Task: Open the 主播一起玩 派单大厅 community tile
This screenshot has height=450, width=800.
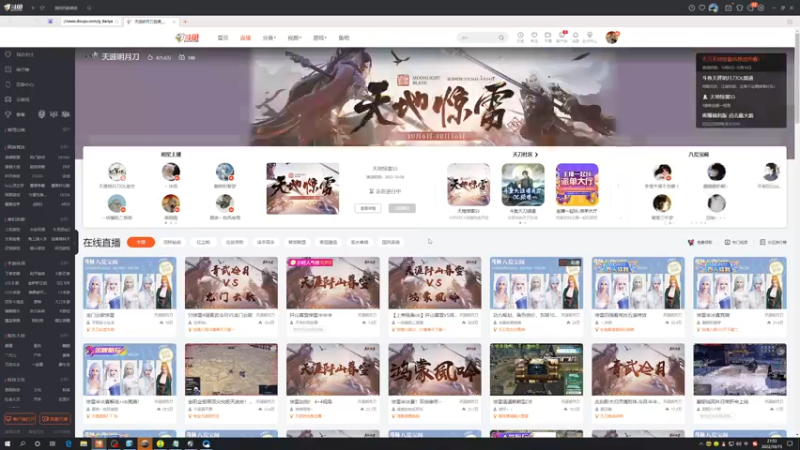Action: pos(577,185)
